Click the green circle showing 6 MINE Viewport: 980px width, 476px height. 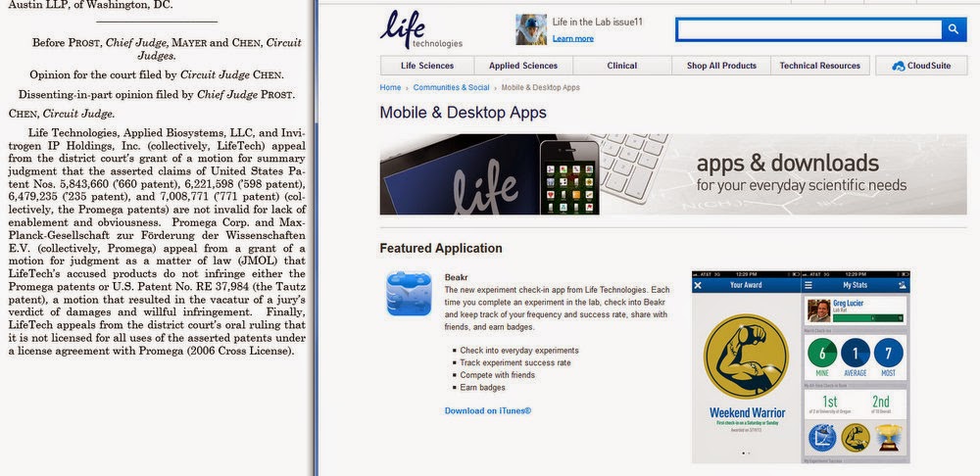pyautogui.click(x=822, y=353)
